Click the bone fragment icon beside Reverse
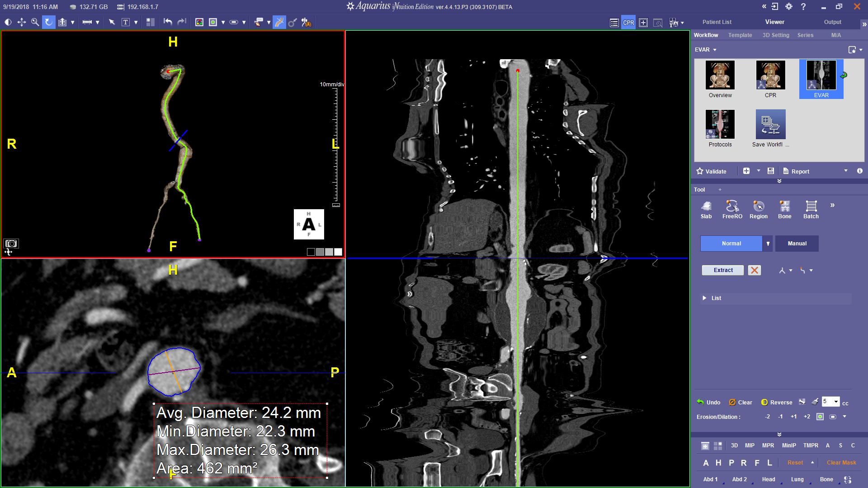This screenshot has height=488, width=868. 802,402
